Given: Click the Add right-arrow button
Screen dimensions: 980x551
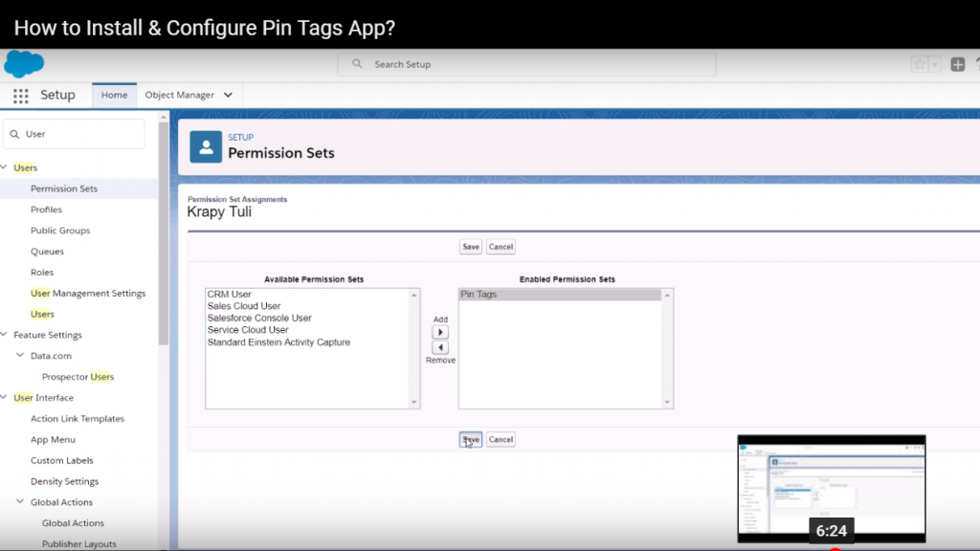Looking at the screenshot, I should tap(440, 332).
